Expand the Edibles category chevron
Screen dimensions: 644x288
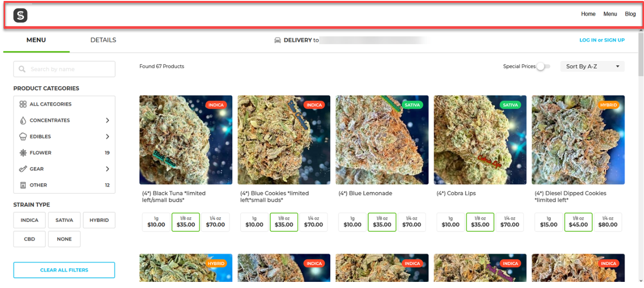[107, 137]
